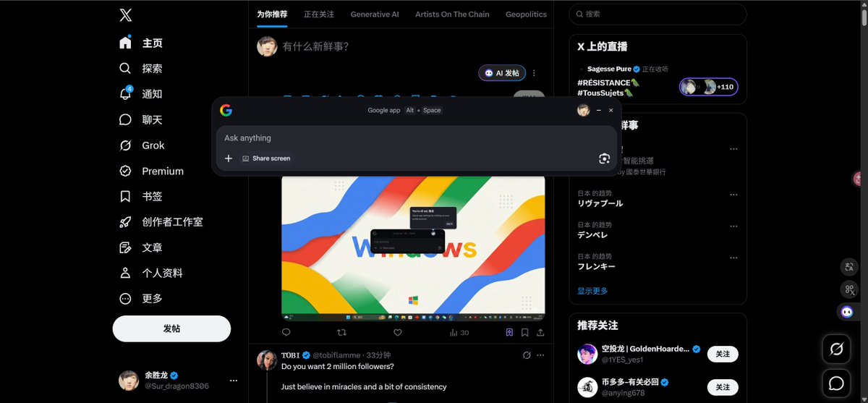Click the plus icon in Google app
Viewport: 868px width, 403px height.
pos(229,158)
